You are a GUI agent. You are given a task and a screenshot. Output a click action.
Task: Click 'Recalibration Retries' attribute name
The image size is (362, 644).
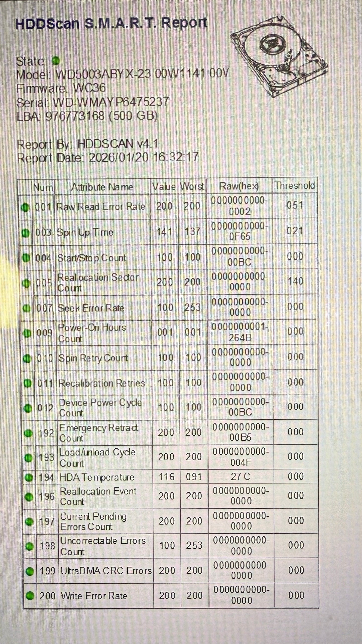coord(102,383)
